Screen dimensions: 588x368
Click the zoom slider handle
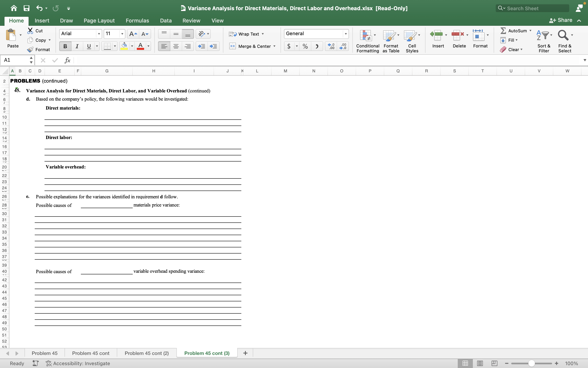click(x=531, y=363)
